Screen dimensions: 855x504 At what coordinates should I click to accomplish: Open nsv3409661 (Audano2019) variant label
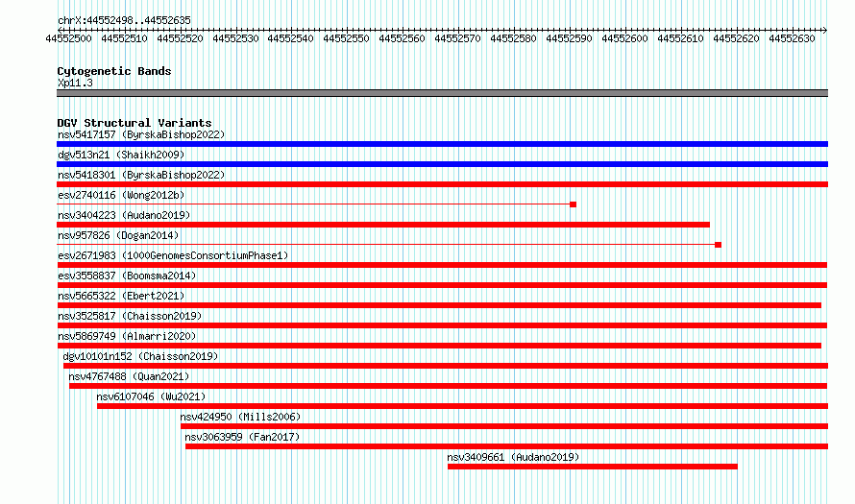[513, 457]
